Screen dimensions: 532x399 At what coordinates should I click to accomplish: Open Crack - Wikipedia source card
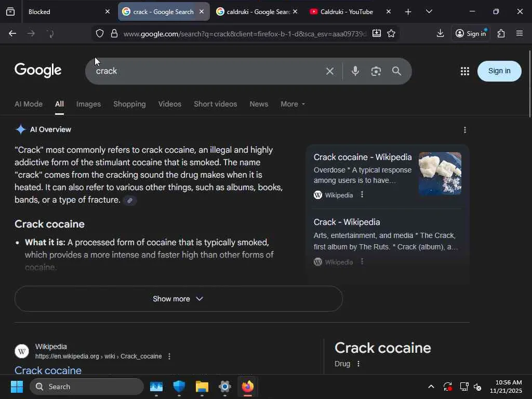tap(347, 222)
